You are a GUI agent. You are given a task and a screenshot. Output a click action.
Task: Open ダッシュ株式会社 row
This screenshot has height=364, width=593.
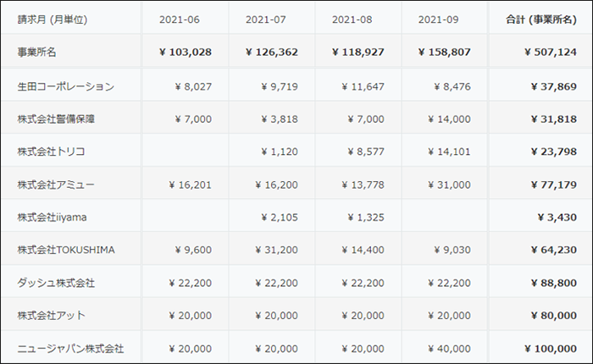click(x=56, y=283)
